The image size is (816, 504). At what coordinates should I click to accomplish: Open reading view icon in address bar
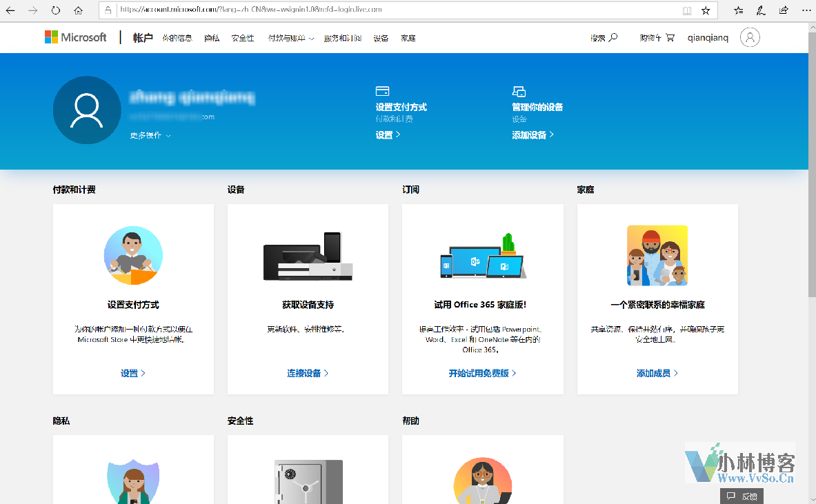[x=687, y=10]
